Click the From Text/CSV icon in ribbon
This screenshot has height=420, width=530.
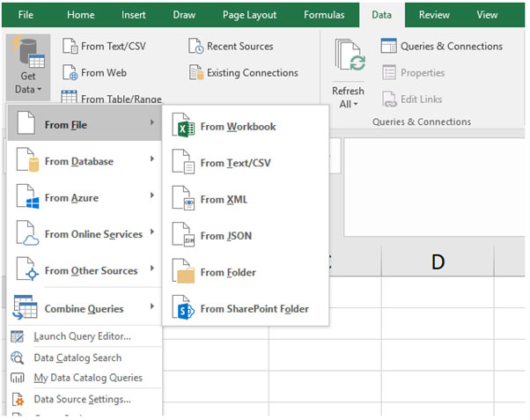[70, 46]
